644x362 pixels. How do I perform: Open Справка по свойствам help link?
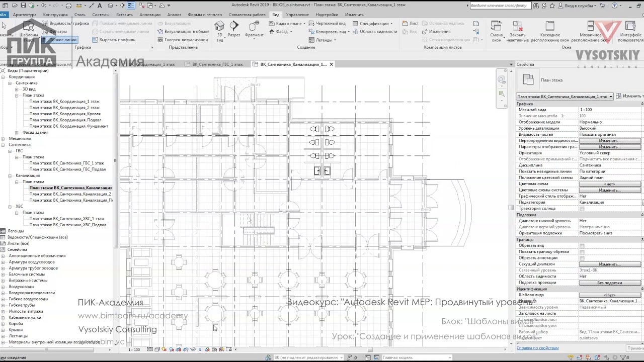pyautogui.click(x=537, y=348)
